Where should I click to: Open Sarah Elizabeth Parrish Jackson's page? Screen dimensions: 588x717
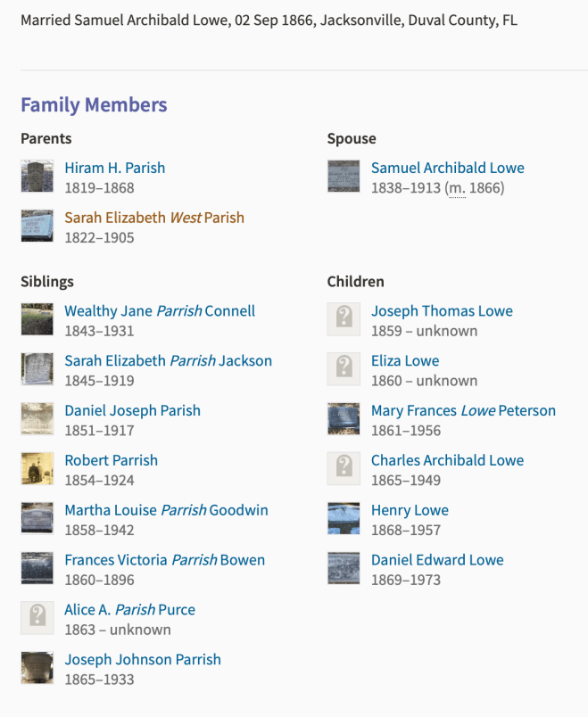point(168,361)
